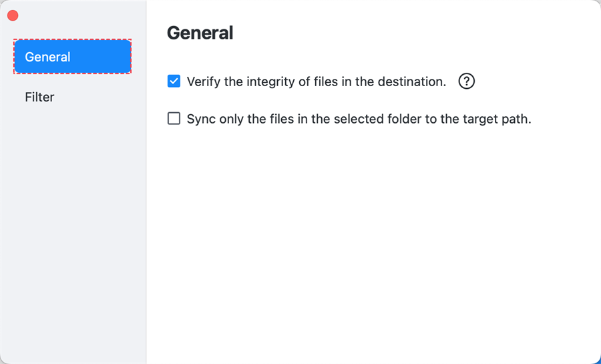The height and width of the screenshot is (364, 601).
Task: Disable destination file integrity verification
Action: click(x=174, y=81)
